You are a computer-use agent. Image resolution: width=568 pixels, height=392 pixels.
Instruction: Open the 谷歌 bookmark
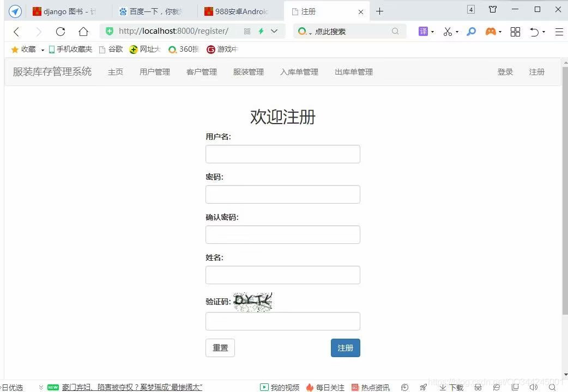click(x=111, y=49)
